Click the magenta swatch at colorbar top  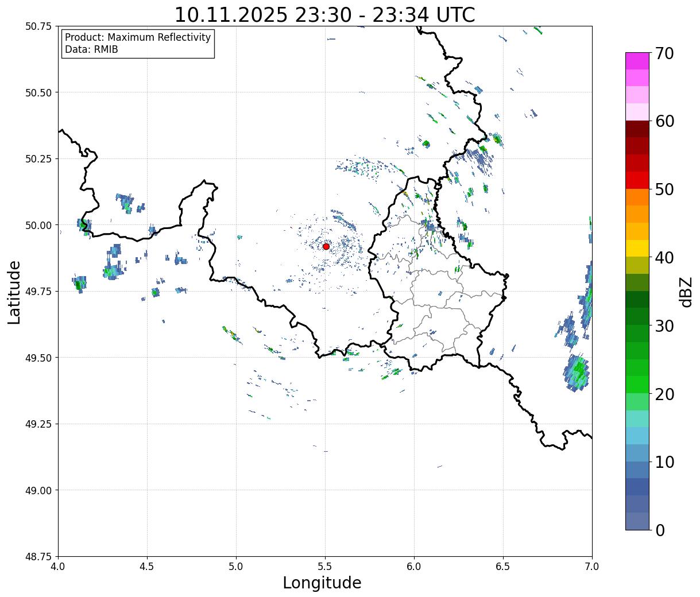pyautogui.click(x=637, y=61)
